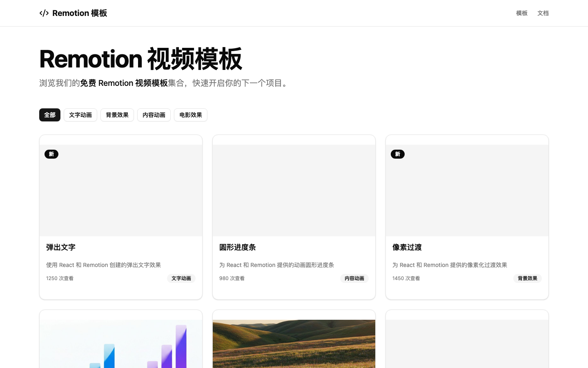Click the code brackets logo icon

pyautogui.click(x=44, y=13)
